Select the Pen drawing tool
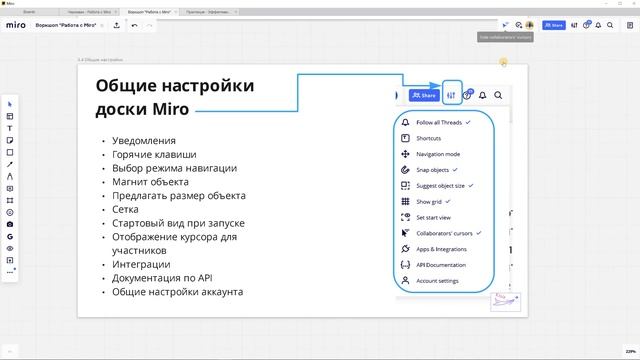Image resolution: width=640 pixels, height=360 pixels. [10, 176]
